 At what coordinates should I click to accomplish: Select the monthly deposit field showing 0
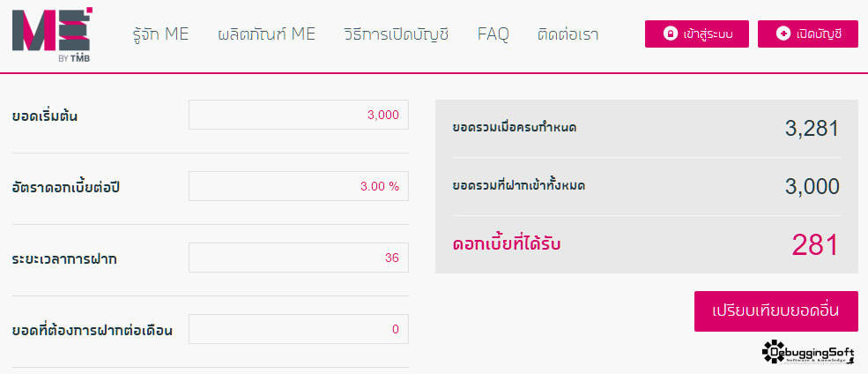coord(299,329)
